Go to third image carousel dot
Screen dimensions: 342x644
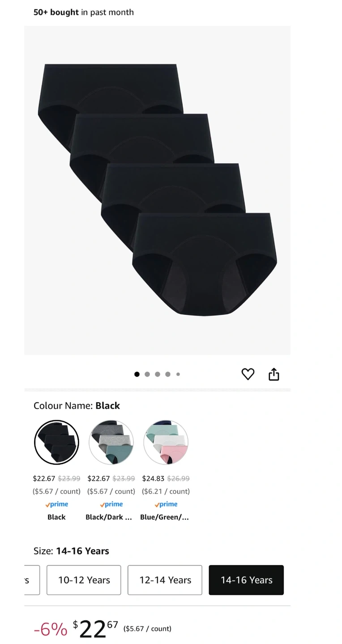(x=158, y=374)
